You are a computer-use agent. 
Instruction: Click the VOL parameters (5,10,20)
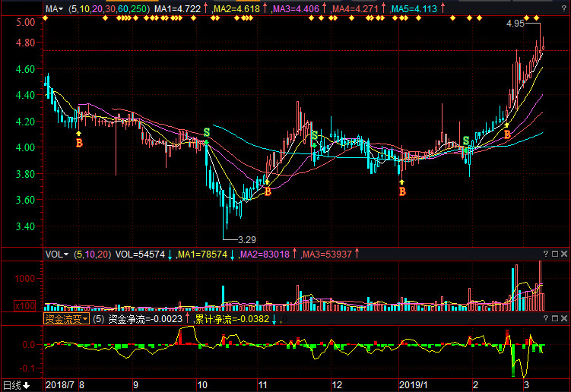click(x=92, y=254)
